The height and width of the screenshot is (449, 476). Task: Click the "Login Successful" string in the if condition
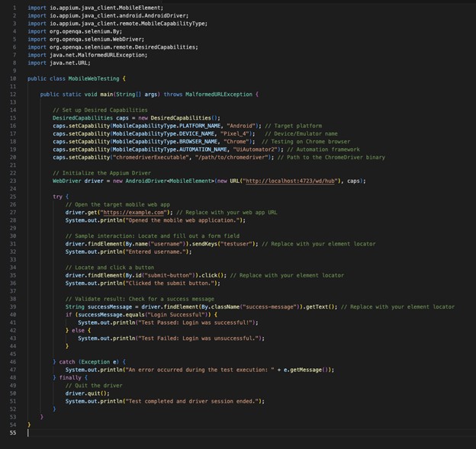pyautogui.click(x=175, y=314)
